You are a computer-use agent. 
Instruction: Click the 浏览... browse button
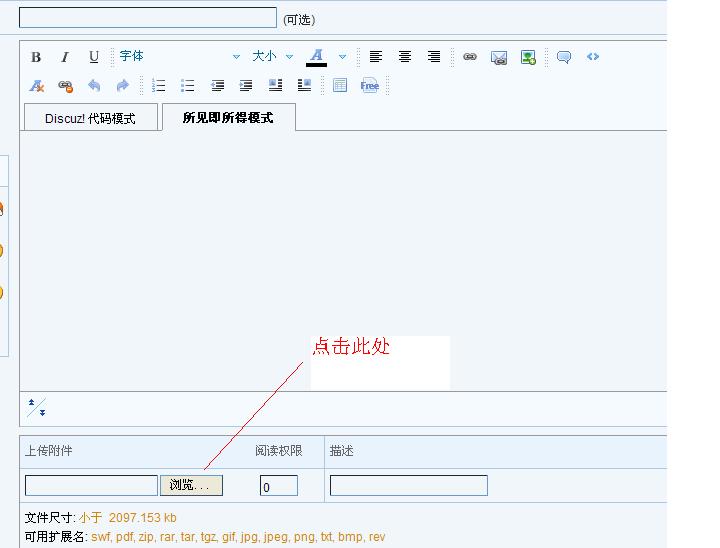191,485
